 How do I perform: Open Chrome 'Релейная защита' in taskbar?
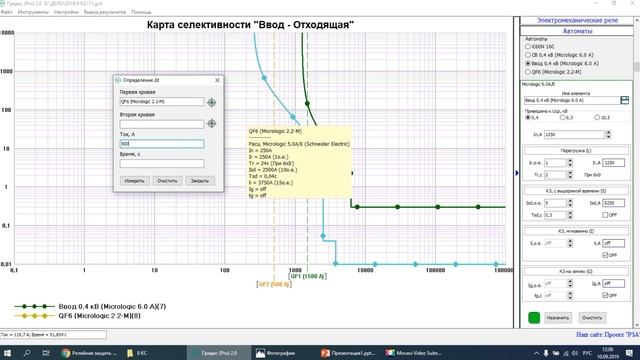click(89, 353)
